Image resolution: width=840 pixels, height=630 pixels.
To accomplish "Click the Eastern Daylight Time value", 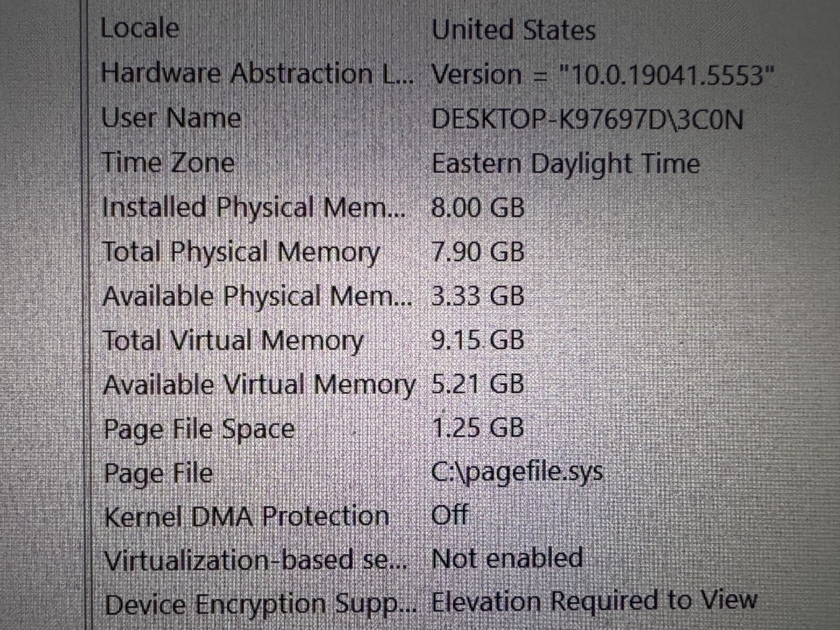I will 565,164.
